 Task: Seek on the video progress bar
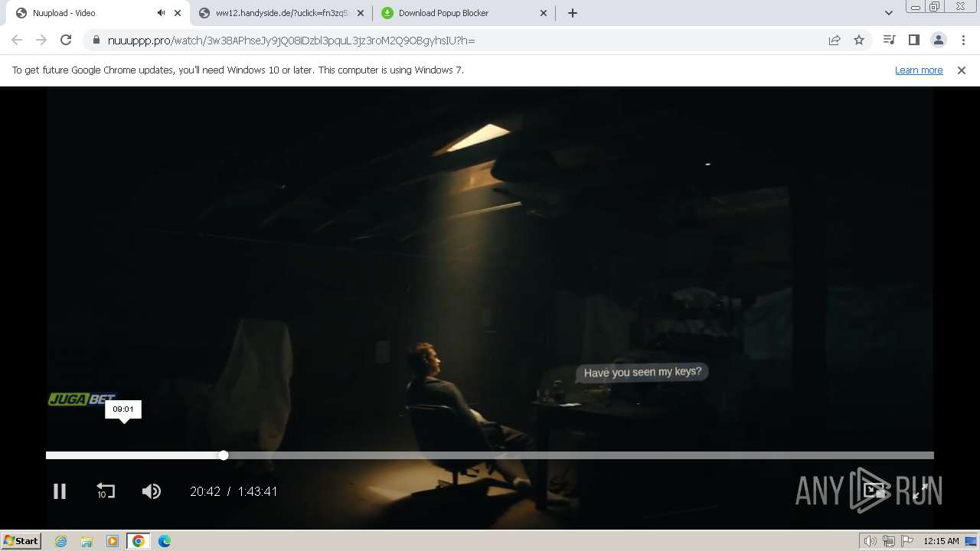click(490, 455)
